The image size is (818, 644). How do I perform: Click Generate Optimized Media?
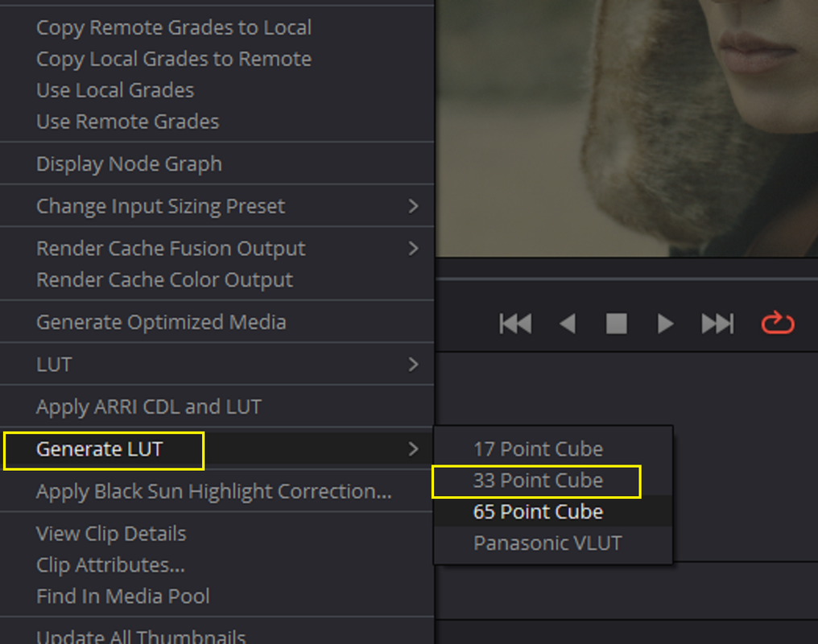point(161,322)
